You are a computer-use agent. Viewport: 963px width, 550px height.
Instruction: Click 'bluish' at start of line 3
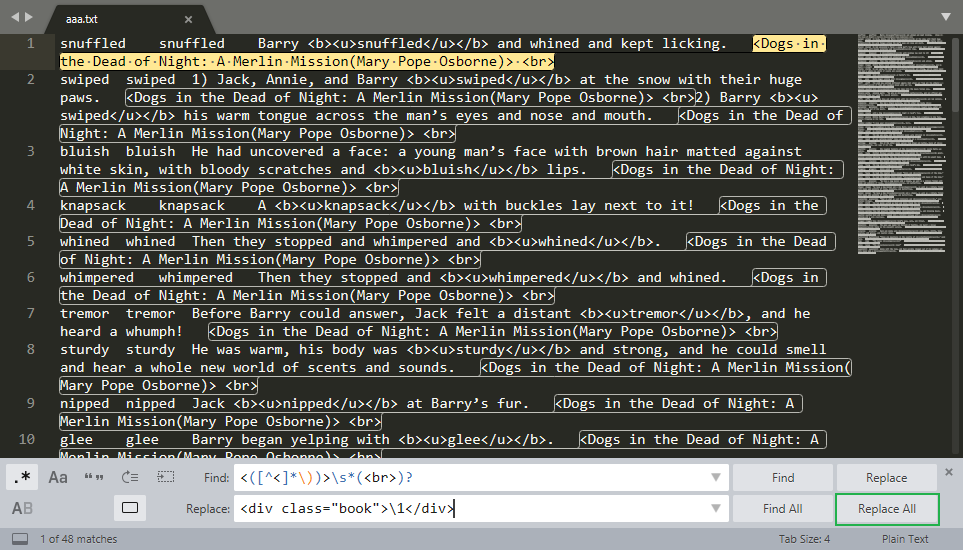click(x=85, y=152)
